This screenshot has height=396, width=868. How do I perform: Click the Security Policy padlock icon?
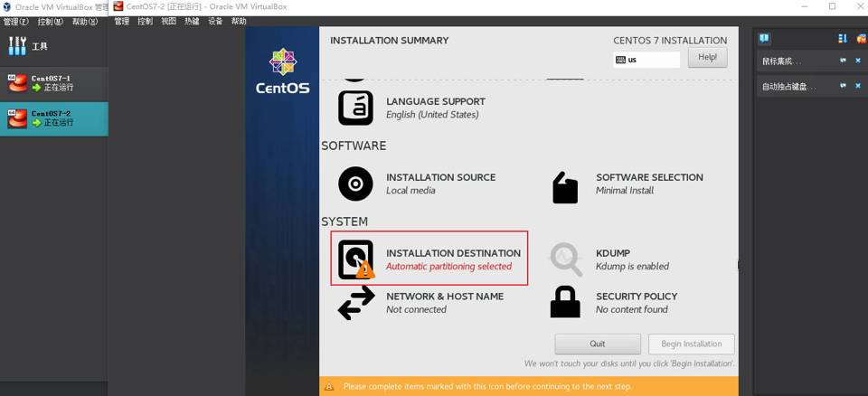click(565, 302)
